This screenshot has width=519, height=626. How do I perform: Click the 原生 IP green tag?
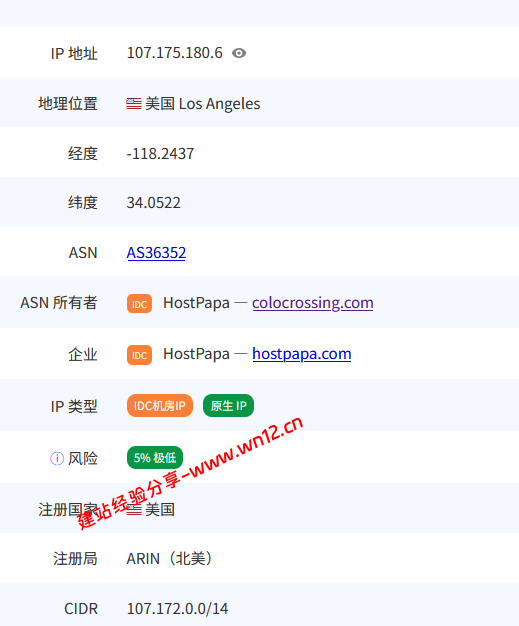[228, 406]
